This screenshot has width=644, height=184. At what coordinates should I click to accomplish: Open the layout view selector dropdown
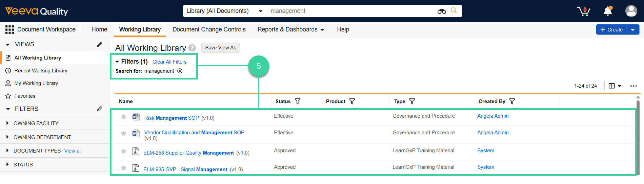(615, 86)
